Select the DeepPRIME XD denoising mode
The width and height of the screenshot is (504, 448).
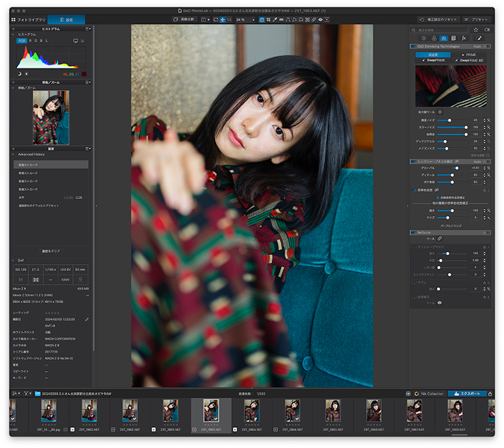click(x=469, y=60)
